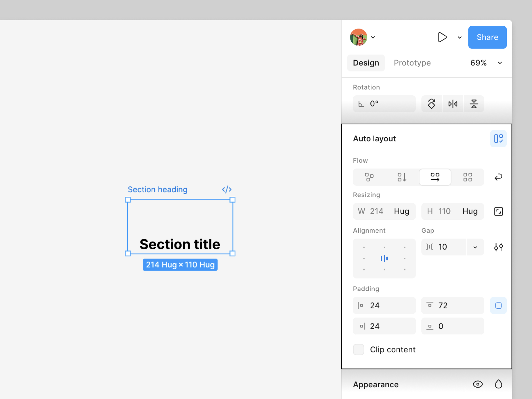Click the rotate 90 degrees icon
532x399 pixels.
tap(431, 104)
